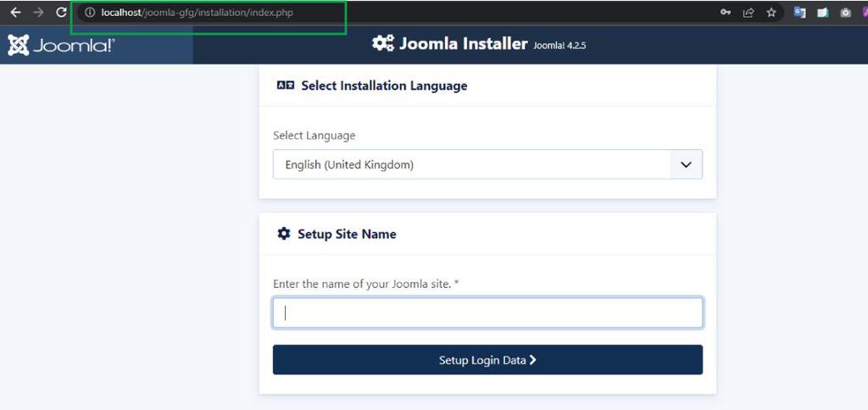The width and height of the screenshot is (868, 410).
Task: Click the Select Language label
Action: [x=314, y=136]
